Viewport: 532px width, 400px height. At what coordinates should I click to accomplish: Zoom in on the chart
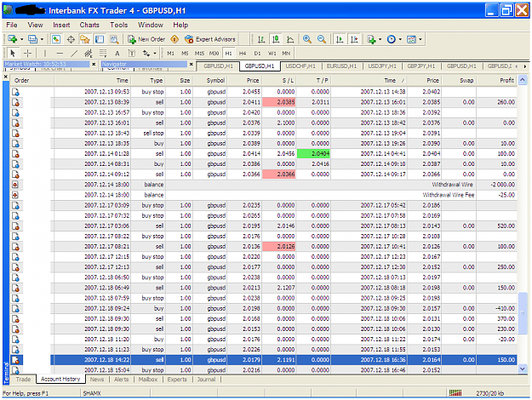(x=307, y=39)
